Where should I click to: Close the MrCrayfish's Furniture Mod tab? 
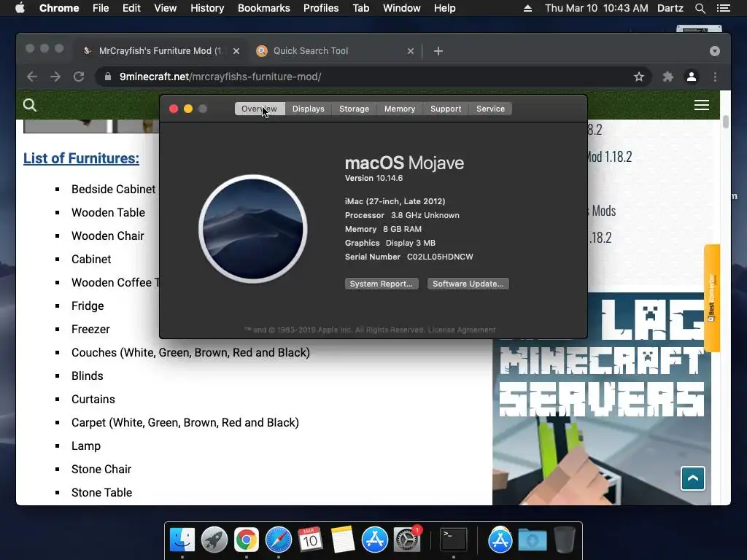tap(236, 51)
